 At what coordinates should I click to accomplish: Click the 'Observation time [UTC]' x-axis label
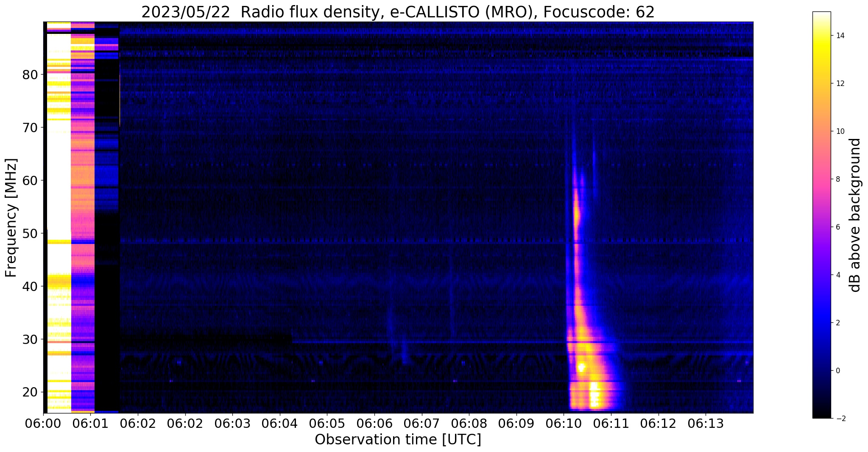pyautogui.click(x=398, y=440)
